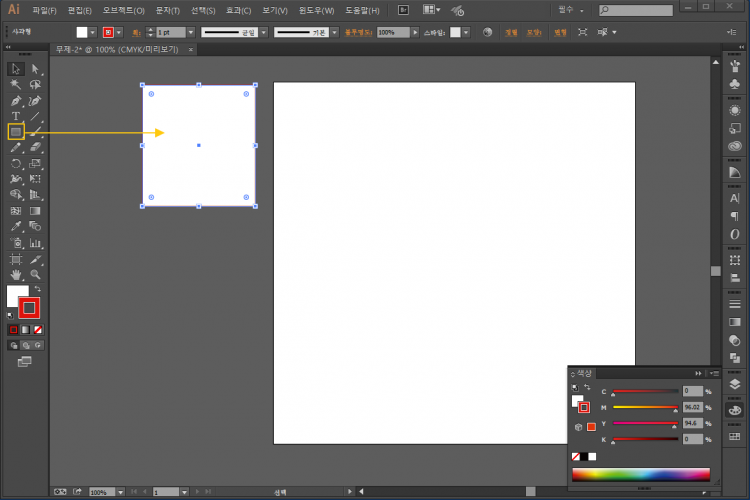Choose the Zoom magnifier tool
Screen dimensions: 750x500
click(35, 274)
